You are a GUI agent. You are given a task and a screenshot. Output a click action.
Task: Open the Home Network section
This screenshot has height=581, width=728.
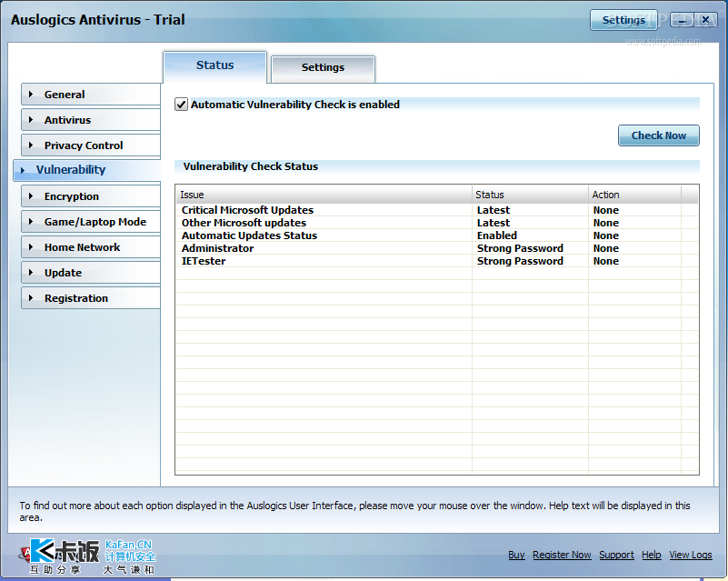[x=91, y=247]
